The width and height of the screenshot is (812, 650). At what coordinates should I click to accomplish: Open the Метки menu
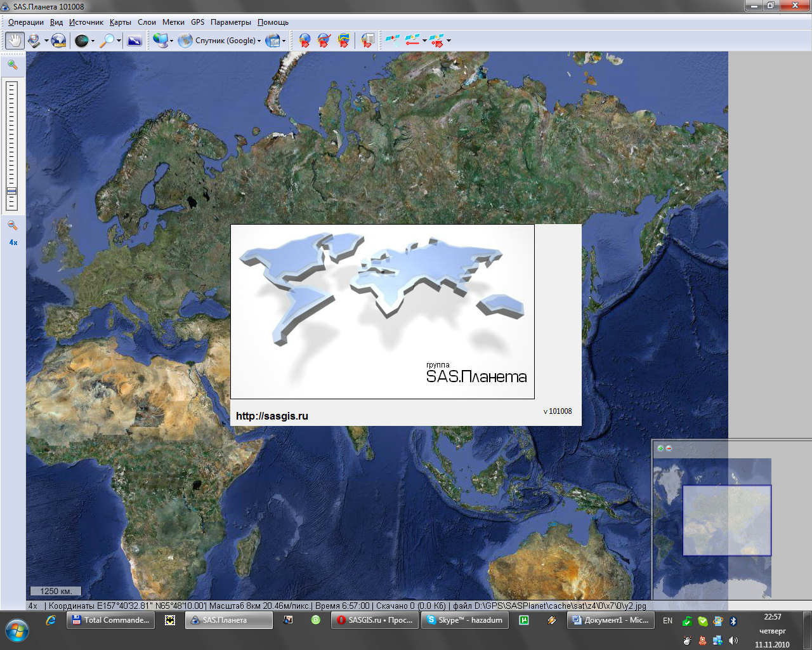tap(173, 22)
